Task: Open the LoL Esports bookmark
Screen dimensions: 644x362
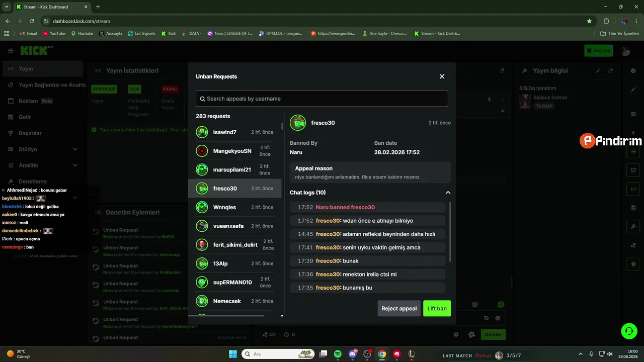Action: (141, 34)
